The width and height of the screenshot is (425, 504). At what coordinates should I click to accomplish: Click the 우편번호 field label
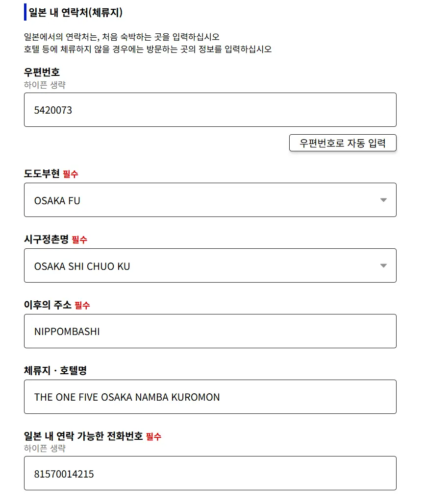[42, 72]
